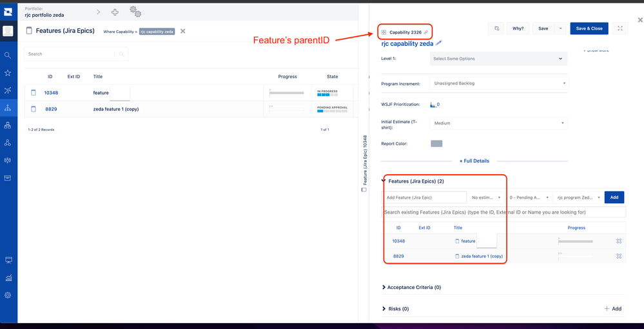The height and width of the screenshot is (329, 644).
Task: Click the app logo in sidebar top
Action: 8,12
